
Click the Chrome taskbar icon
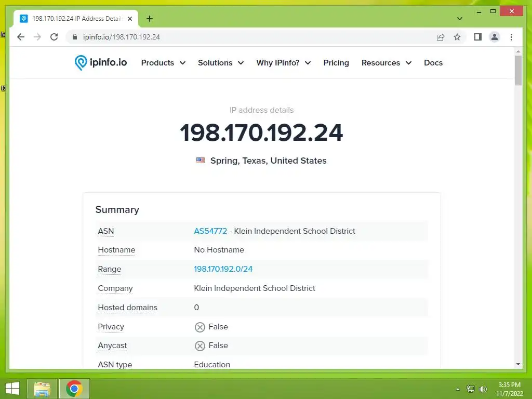pos(74,389)
